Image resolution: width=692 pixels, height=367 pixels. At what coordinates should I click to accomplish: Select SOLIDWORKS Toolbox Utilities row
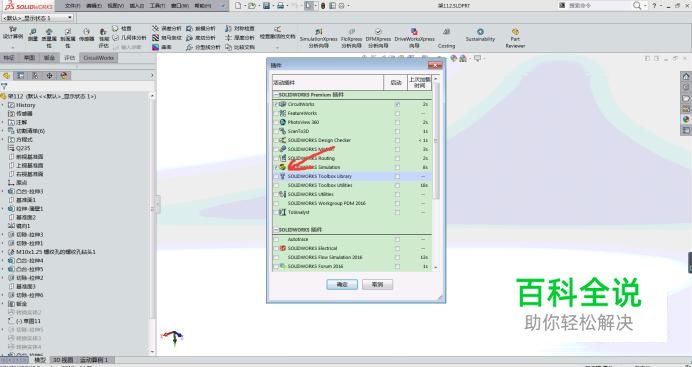tap(352, 185)
